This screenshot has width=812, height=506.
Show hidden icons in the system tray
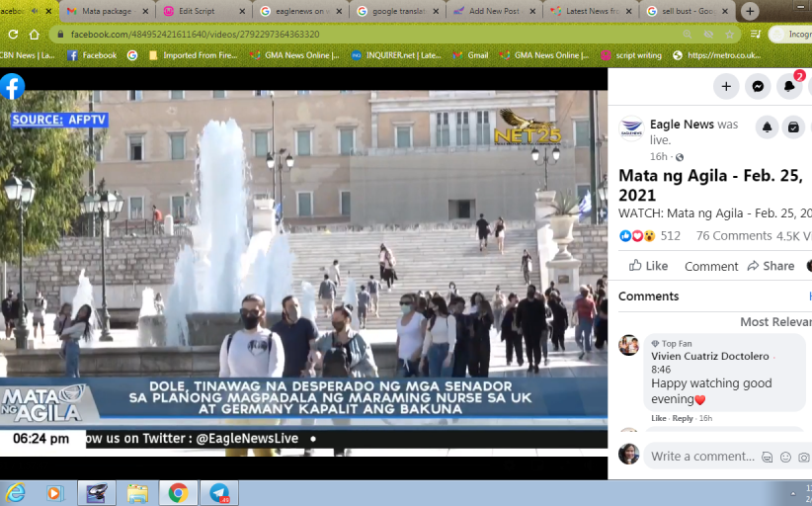[x=793, y=492]
